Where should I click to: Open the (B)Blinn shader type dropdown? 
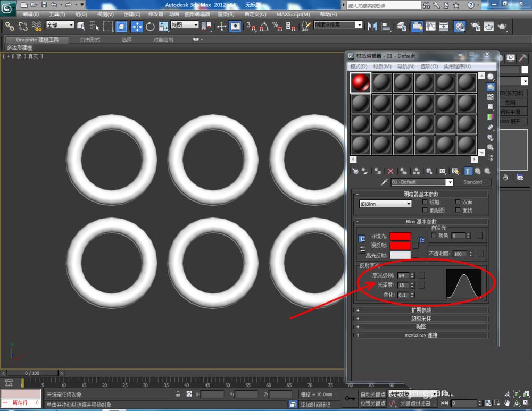pos(385,204)
